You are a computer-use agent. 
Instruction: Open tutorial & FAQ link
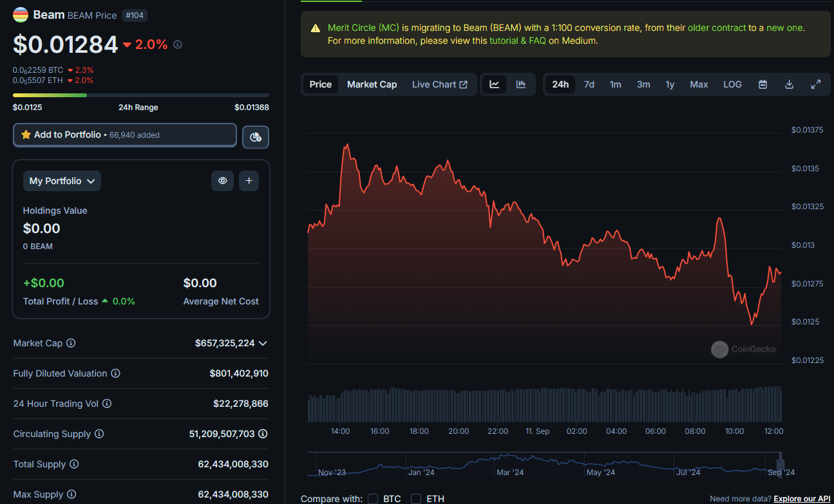point(518,41)
